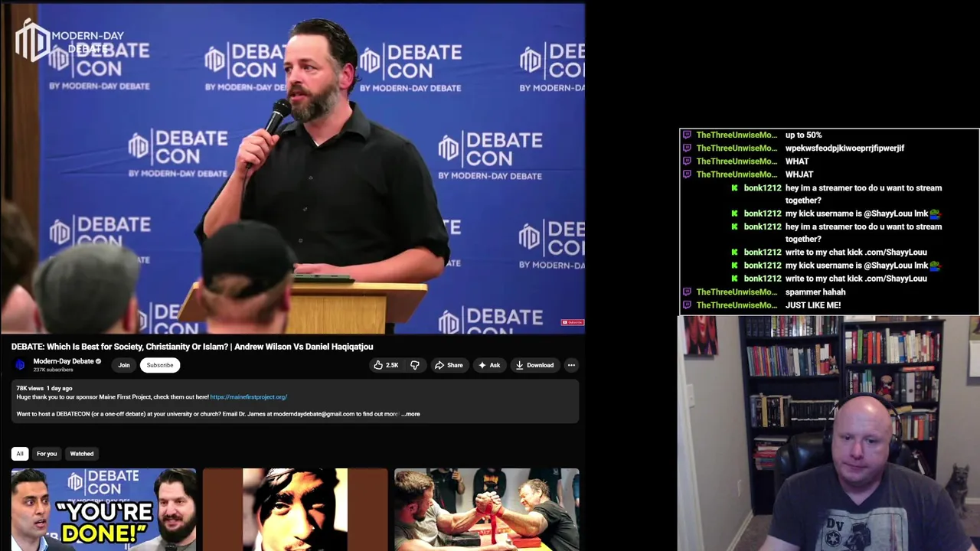Click the 'JUST LIKE ME!' chat message
This screenshot has width=980, height=551.
pyautogui.click(x=813, y=305)
